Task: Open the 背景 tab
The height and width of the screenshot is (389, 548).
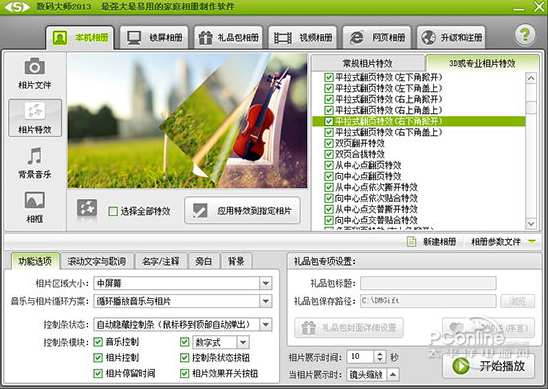Action: [236, 261]
